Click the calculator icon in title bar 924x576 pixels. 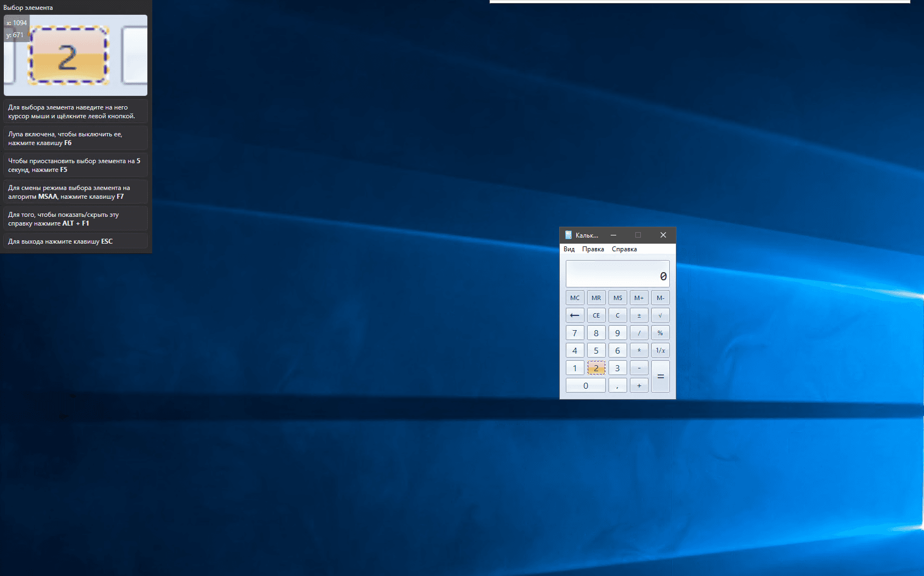tap(568, 235)
